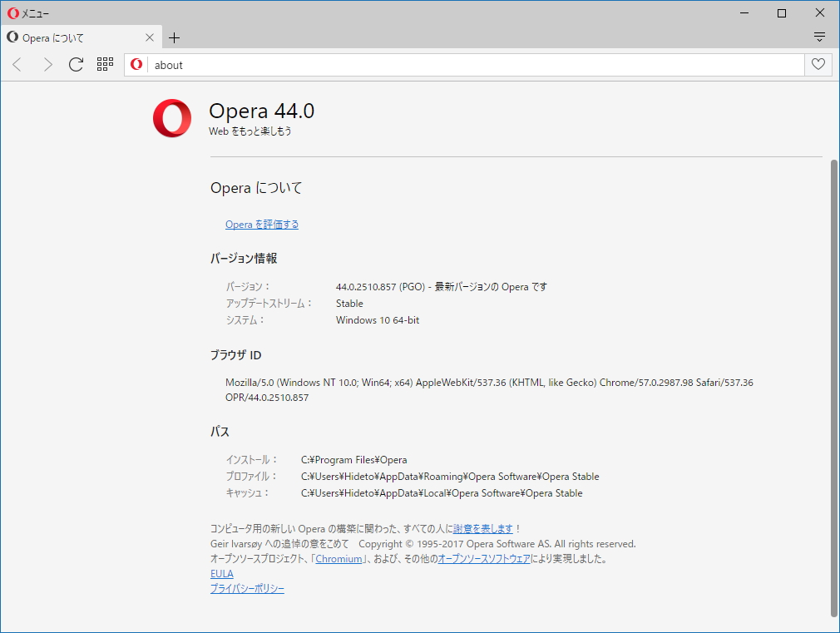
Task: Open a new tab with the plus button
Action: (x=174, y=37)
